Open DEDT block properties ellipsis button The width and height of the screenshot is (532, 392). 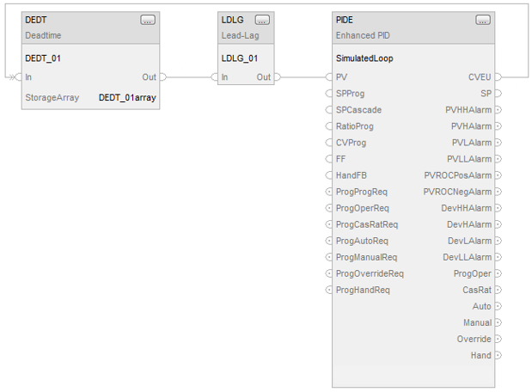coord(148,20)
